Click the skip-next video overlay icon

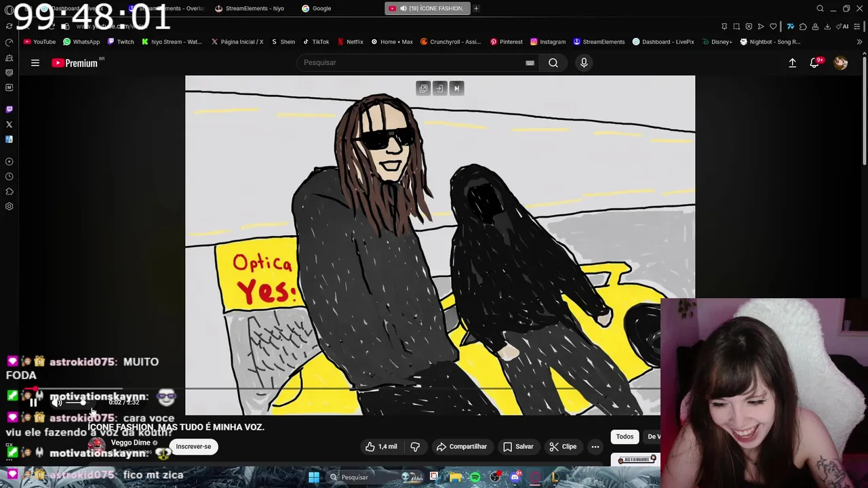456,88
